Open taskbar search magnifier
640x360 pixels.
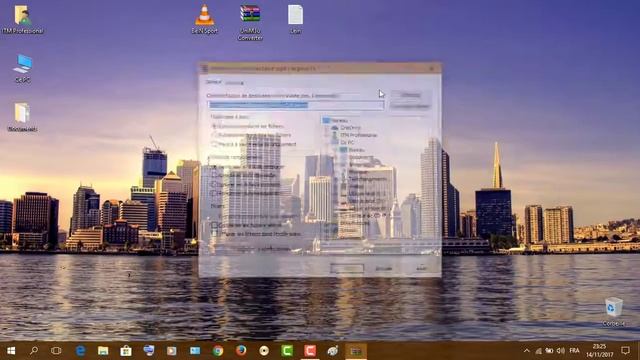tap(34, 351)
